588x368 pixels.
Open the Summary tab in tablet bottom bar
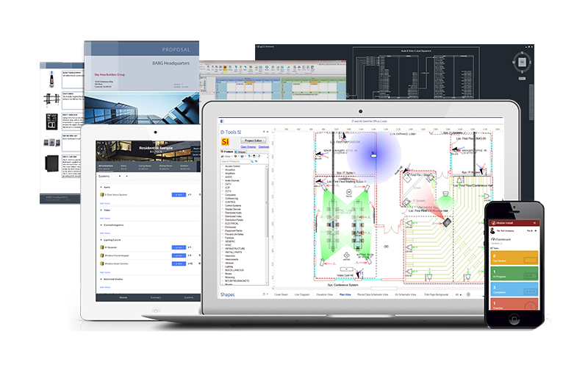[x=156, y=297]
